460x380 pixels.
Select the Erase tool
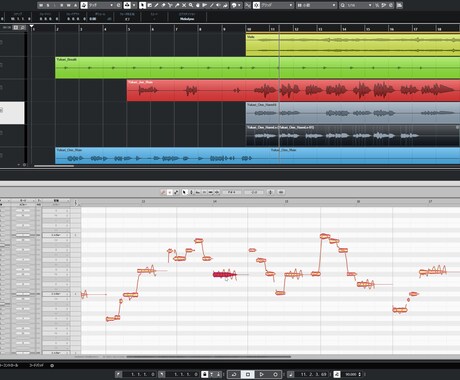163,5
